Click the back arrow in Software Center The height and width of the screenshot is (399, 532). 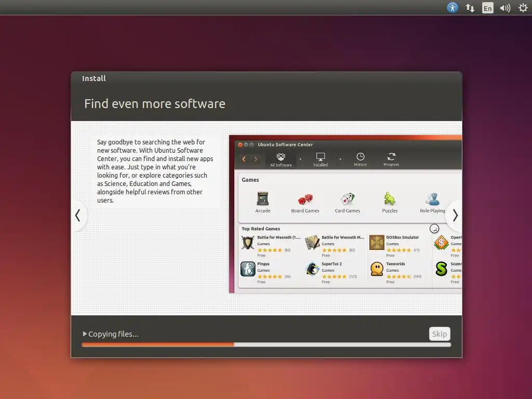tap(244, 159)
